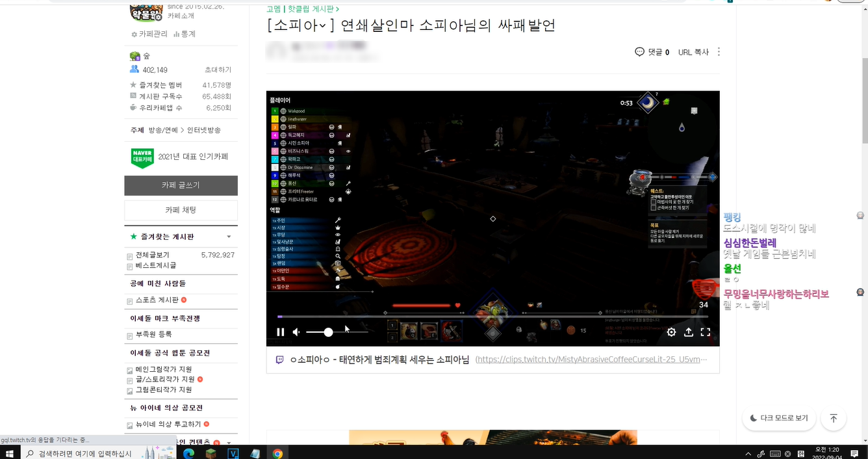868x459 pixels.
Task: Show hidden system tray icons chevron
Action: click(747, 453)
